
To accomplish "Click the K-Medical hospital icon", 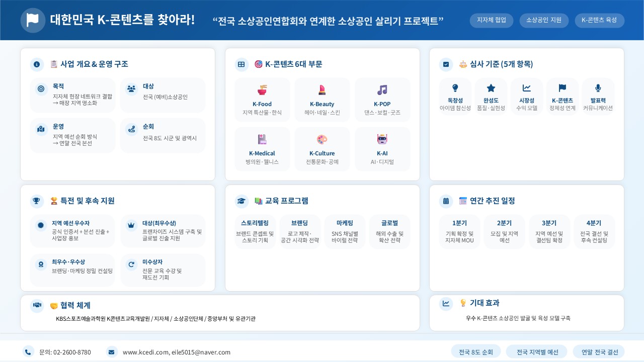I will tap(262, 139).
